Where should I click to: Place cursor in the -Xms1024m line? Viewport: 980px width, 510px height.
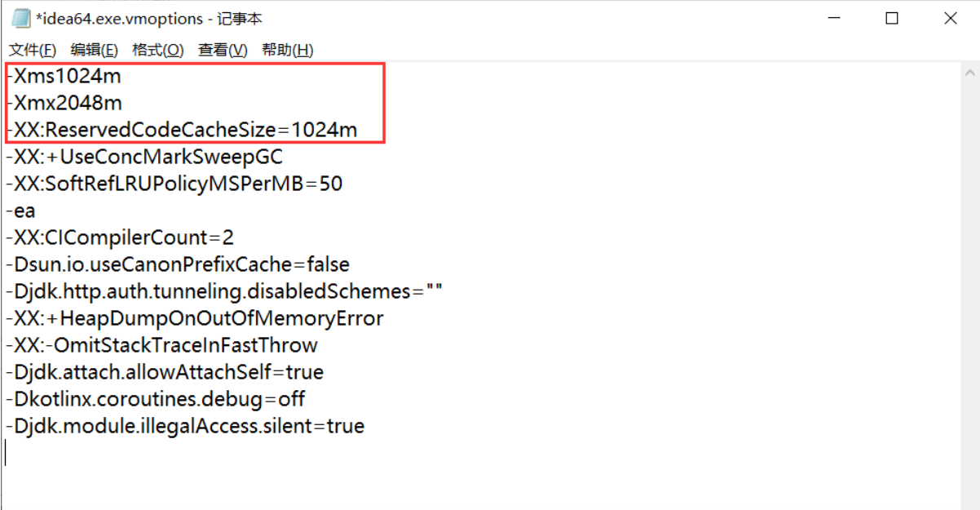click(64, 77)
